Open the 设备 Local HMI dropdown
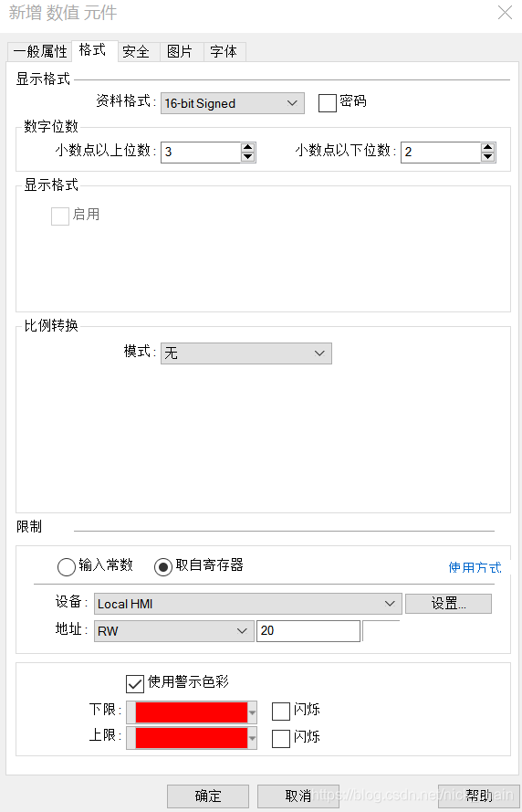522x812 pixels. point(248,604)
